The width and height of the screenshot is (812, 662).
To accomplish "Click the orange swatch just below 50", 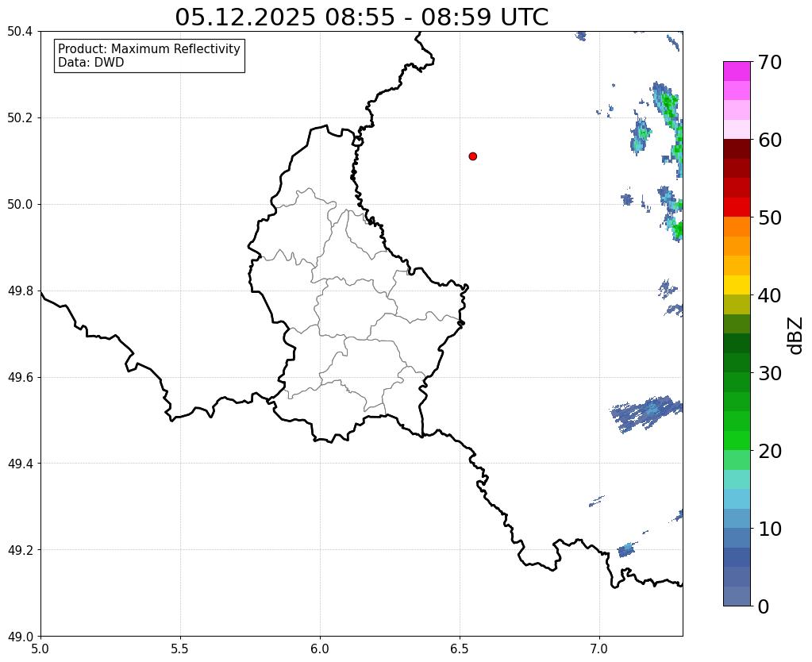I will click(737, 227).
